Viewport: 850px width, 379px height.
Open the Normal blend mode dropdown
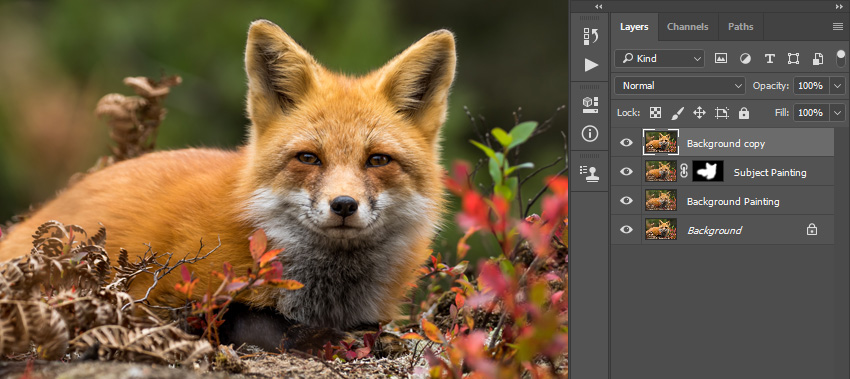pyautogui.click(x=680, y=86)
